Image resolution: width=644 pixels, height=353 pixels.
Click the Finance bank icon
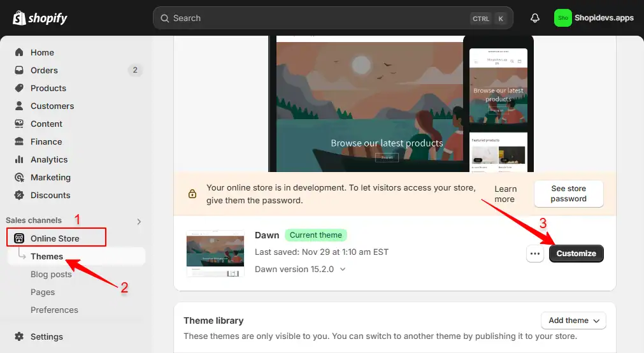19,142
